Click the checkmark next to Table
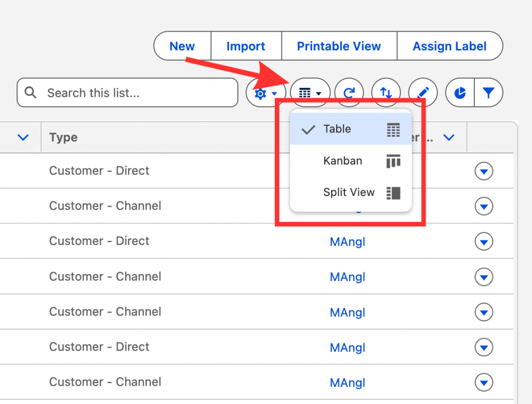The height and width of the screenshot is (404, 532). point(308,128)
